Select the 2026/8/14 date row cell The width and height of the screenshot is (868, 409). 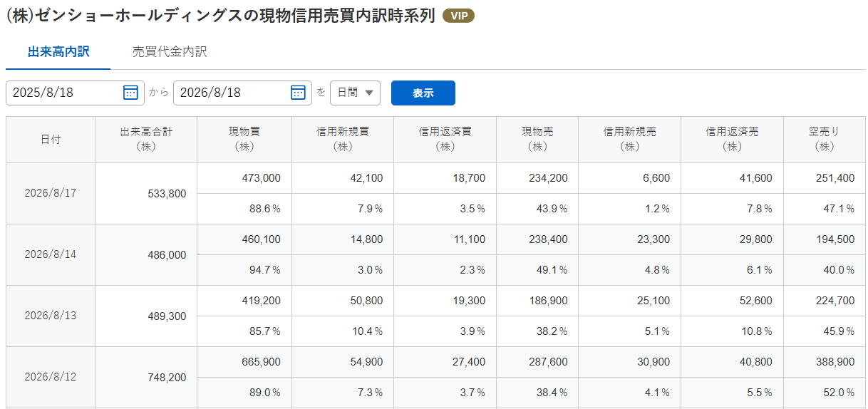[x=51, y=255]
